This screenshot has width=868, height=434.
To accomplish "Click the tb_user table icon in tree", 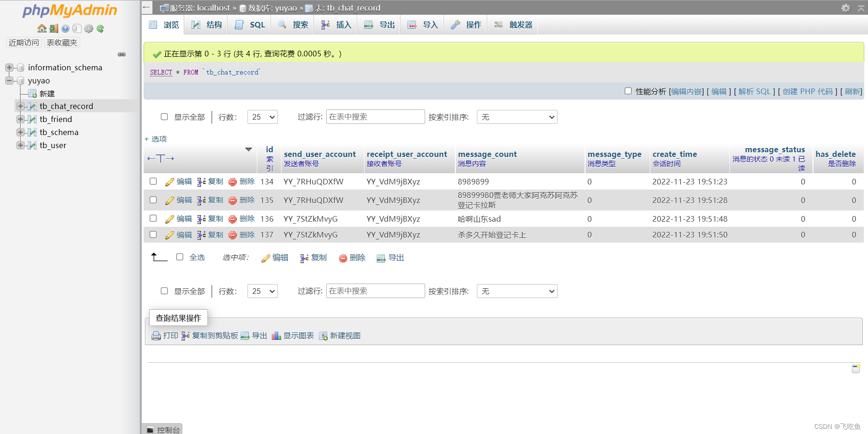I will (x=32, y=145).
